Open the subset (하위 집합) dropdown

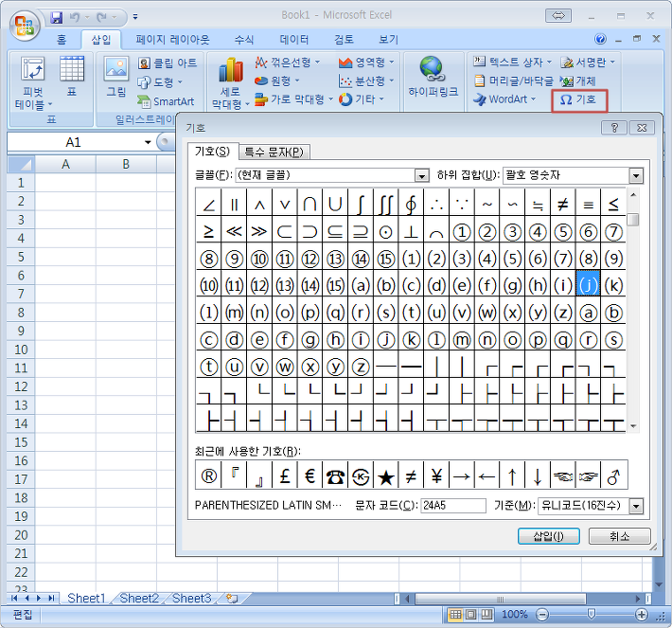(636, 175)
